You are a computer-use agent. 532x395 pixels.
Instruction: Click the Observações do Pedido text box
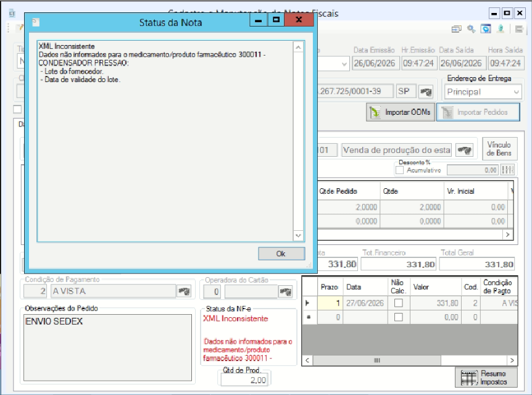coord(107,347)
